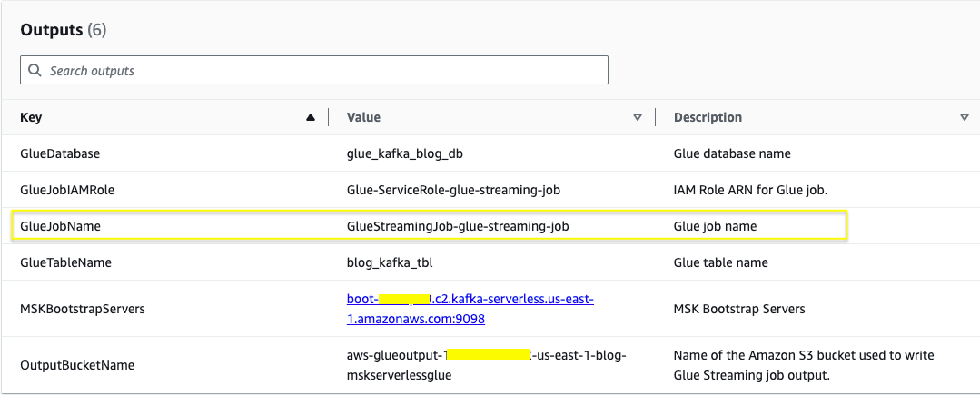The image size is (980, 395).
Task: Open the MSK bootstrap server link
Action: click(470, 309)
